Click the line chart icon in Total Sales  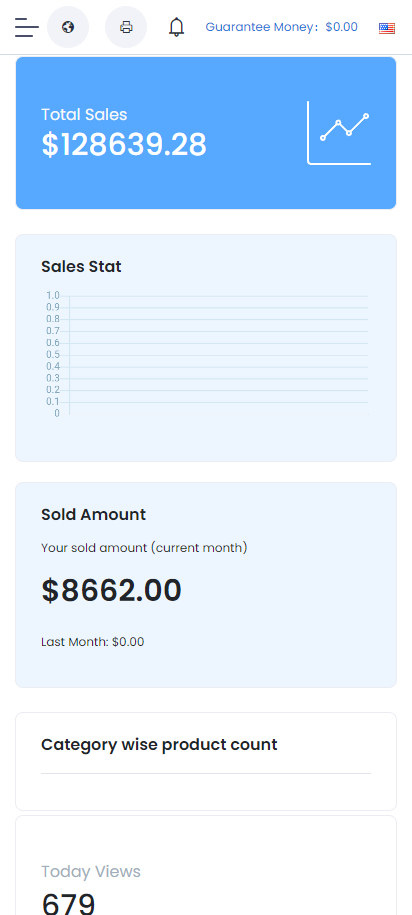click(339, 133)
